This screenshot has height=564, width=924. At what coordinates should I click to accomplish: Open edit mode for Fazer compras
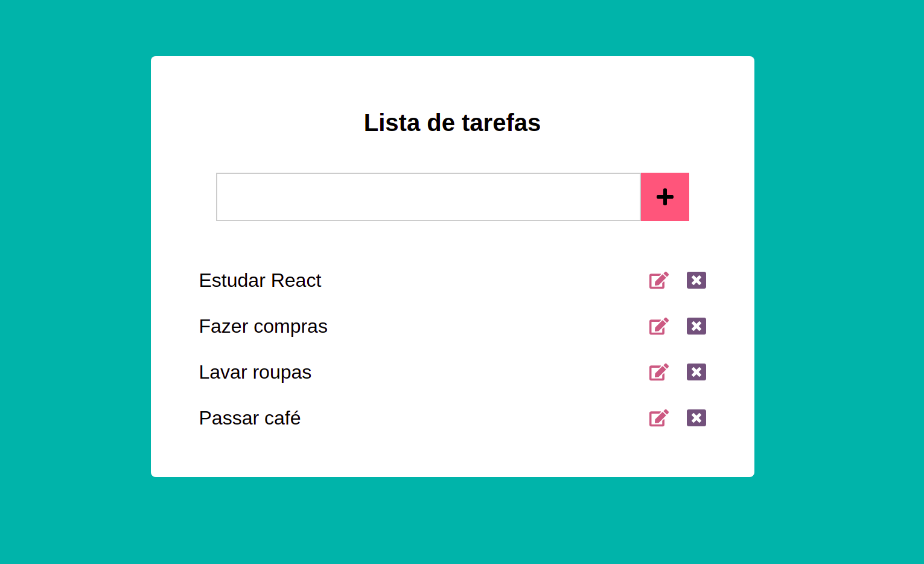pos(658,326)
